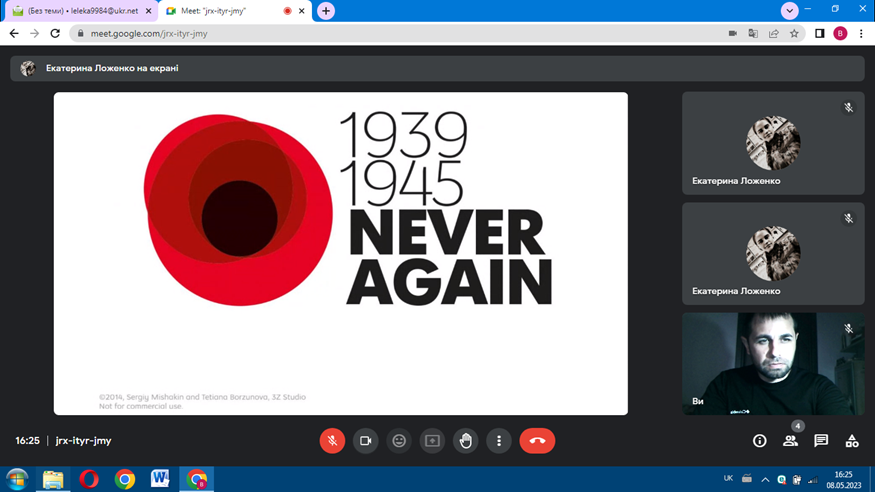The image size is (875, 492).
Task: Leave the call with red hang-up button
Action: click(x=537, y=440)
